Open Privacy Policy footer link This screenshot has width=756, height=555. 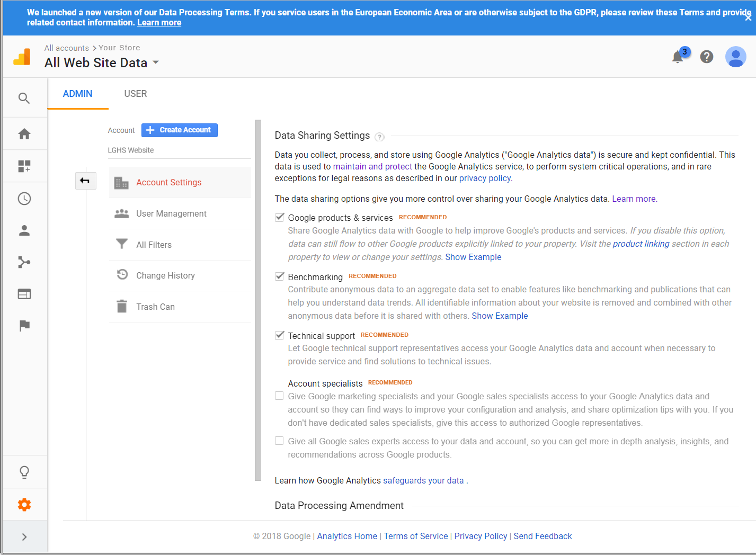point(481,536)
